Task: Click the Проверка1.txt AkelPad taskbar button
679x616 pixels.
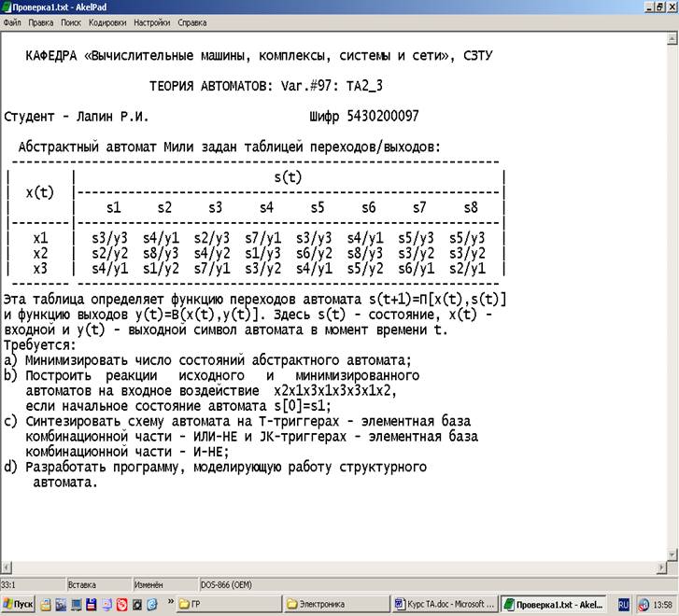Action: coord(554,604)
